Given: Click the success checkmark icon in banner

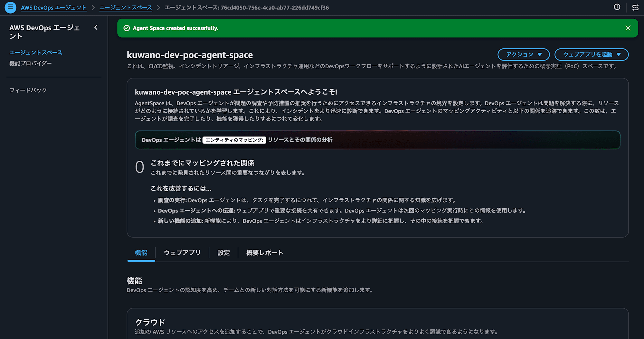Looking at the screenshot, I should pyautogui.click(x=127, y=28).
